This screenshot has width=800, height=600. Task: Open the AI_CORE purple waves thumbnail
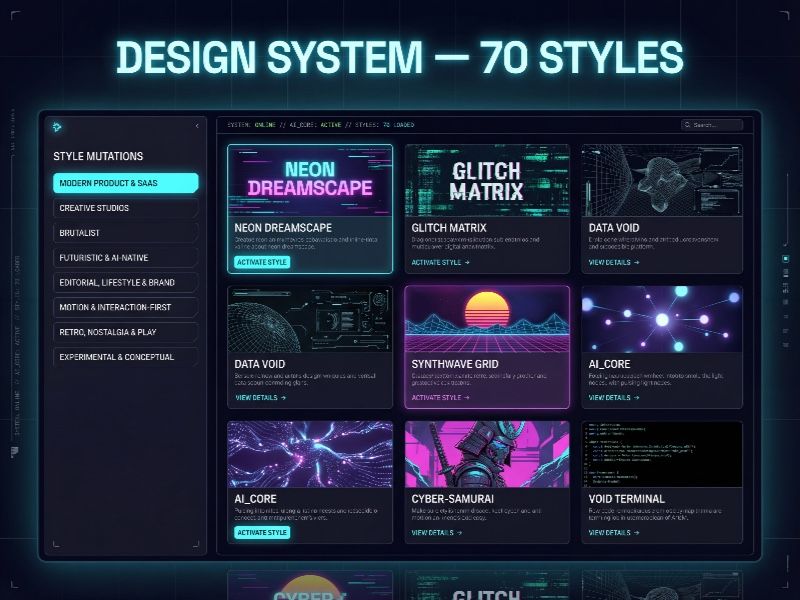pyautogui.click(x=310, y=455)
